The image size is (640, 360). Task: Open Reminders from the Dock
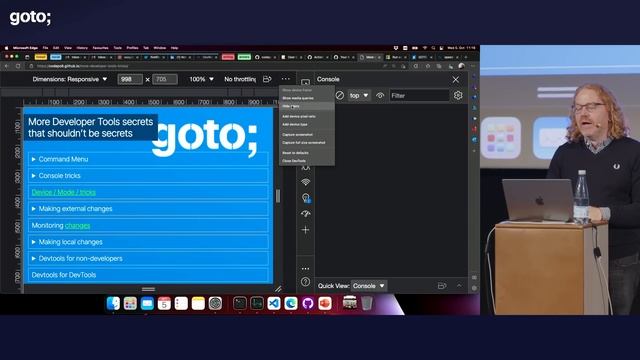pyautogui.click(x=181, y=303)
